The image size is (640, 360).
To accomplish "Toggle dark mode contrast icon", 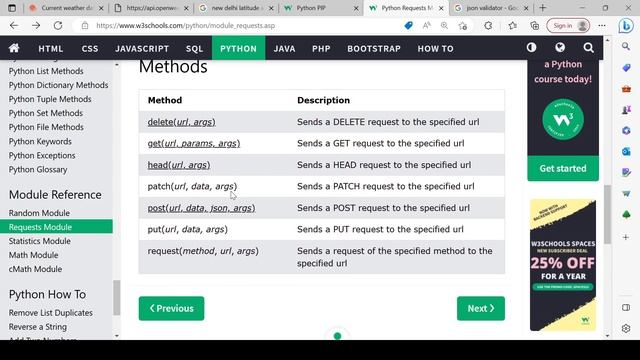I will click(531, 48).
